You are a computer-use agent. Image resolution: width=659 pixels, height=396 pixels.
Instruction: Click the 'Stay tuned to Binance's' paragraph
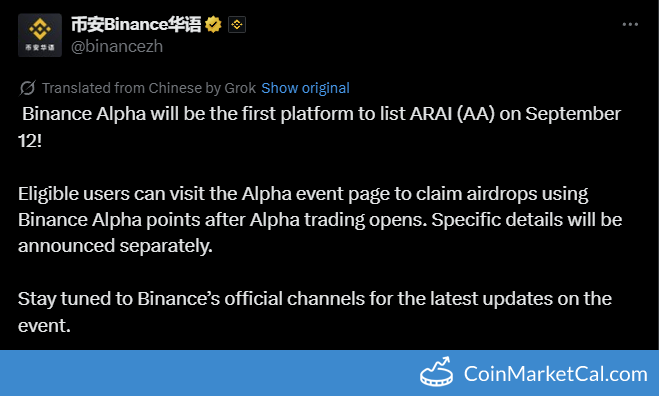coord(315,312)
